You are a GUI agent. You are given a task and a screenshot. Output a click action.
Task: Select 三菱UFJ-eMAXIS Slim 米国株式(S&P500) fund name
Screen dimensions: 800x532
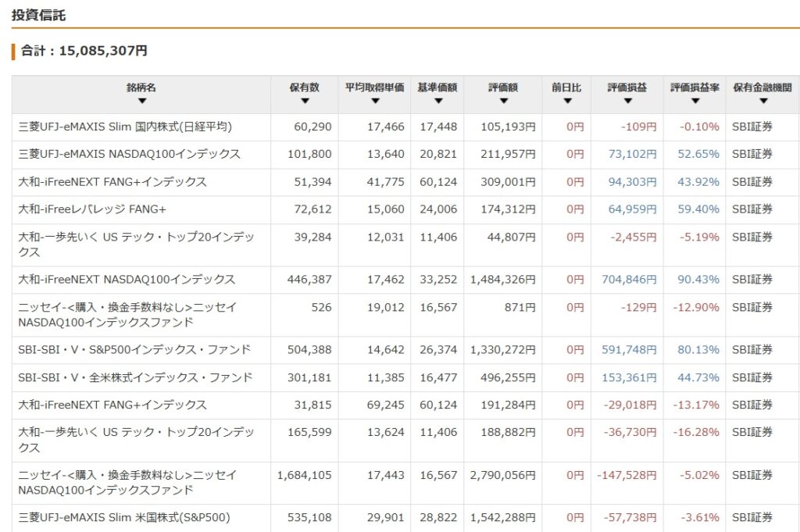(x=124, y=517)
